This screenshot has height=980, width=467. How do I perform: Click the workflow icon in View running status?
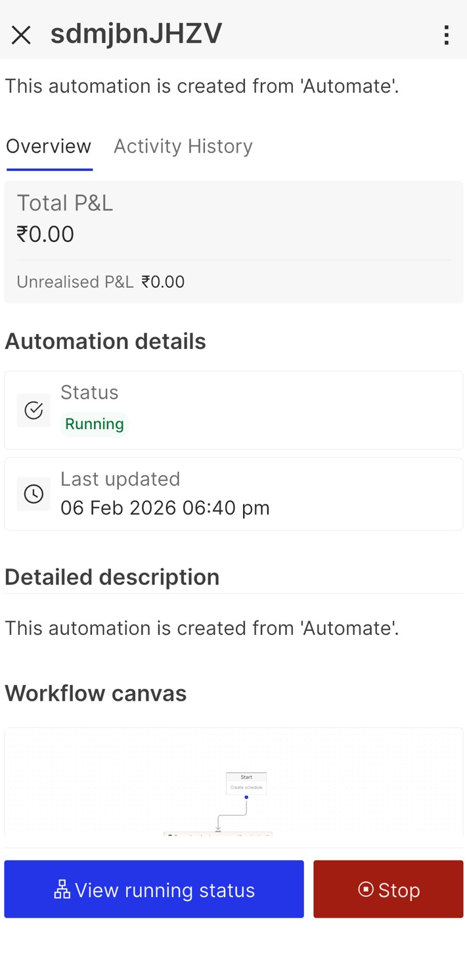pyautogui.click(x=62, y=890)
